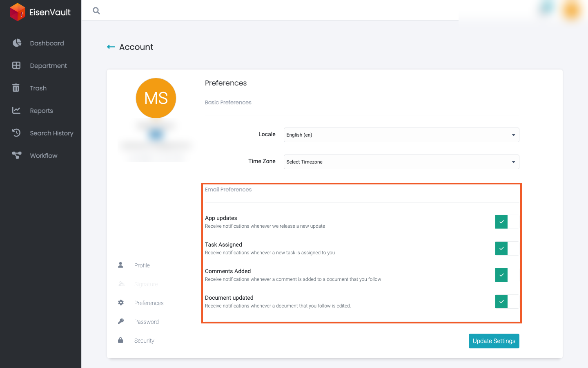Click the MS avatar circle
This screenshot has width=588, height=368.
(x=156, y=98)
